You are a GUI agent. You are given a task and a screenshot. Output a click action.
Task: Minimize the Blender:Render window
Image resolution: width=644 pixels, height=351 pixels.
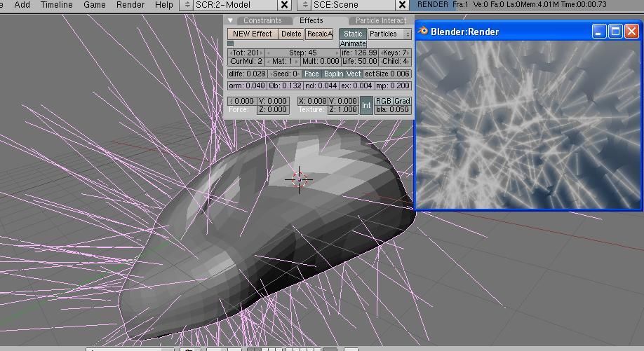(599, 32)
